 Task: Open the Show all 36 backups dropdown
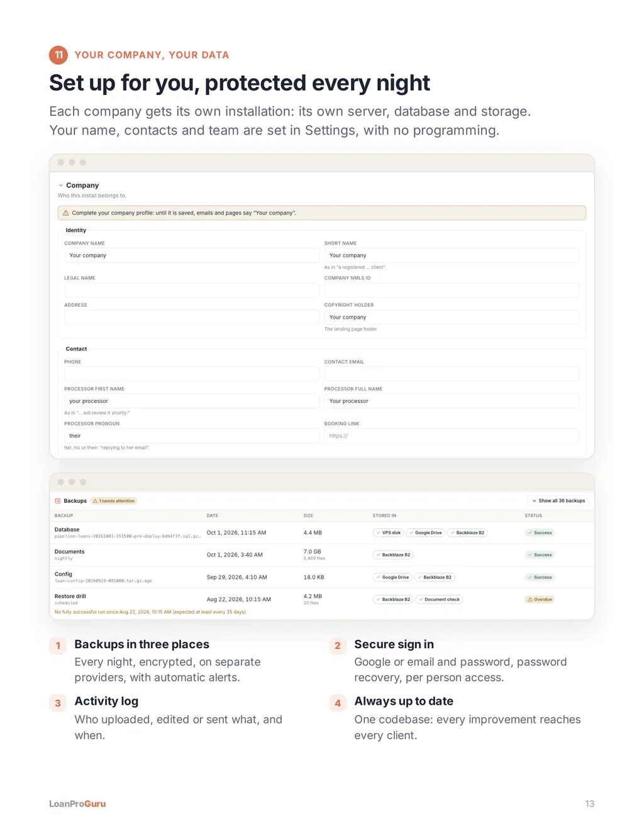[x=558, y=501]
